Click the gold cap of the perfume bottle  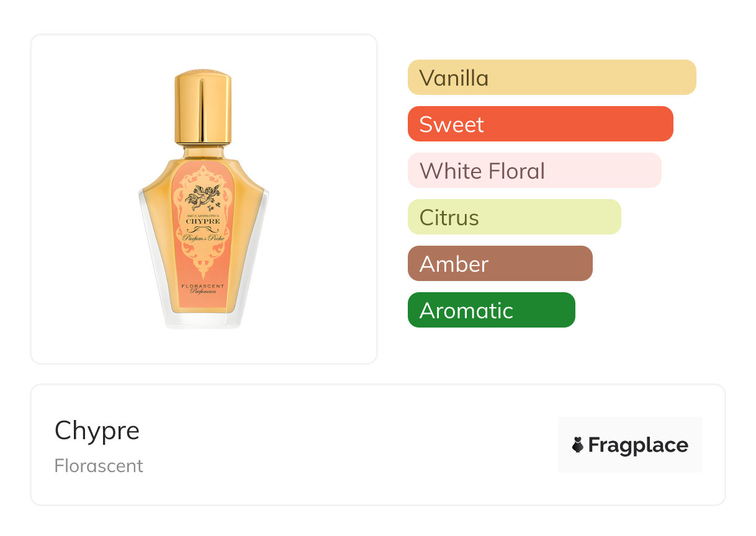click(203, 107)
